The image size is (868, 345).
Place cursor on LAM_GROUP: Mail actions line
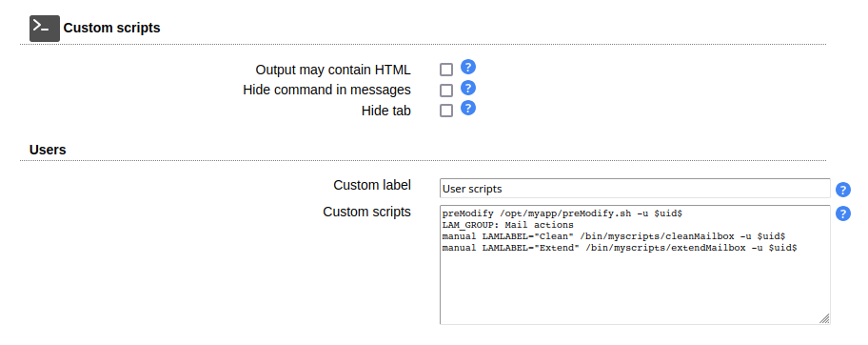[x=507, y=225]
